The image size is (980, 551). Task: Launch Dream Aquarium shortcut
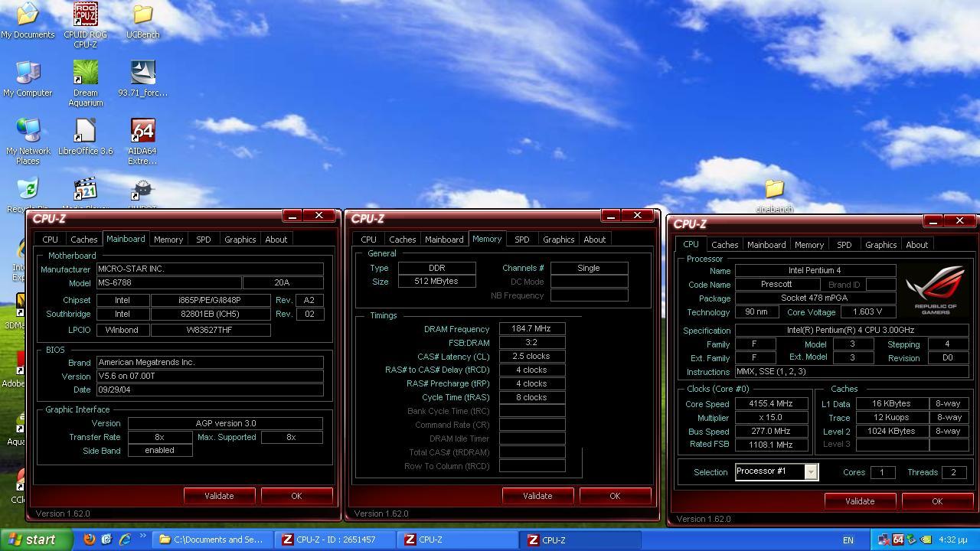[85, 83]
